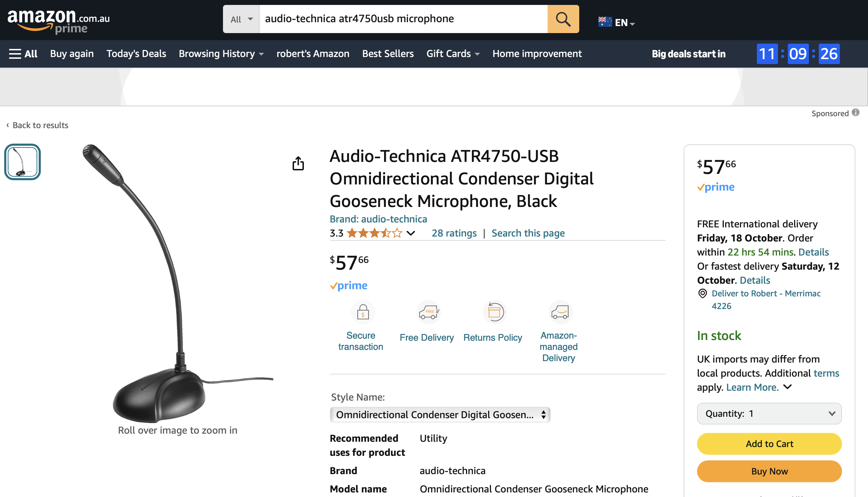Open the hamburger All menu

pos(23,54)
